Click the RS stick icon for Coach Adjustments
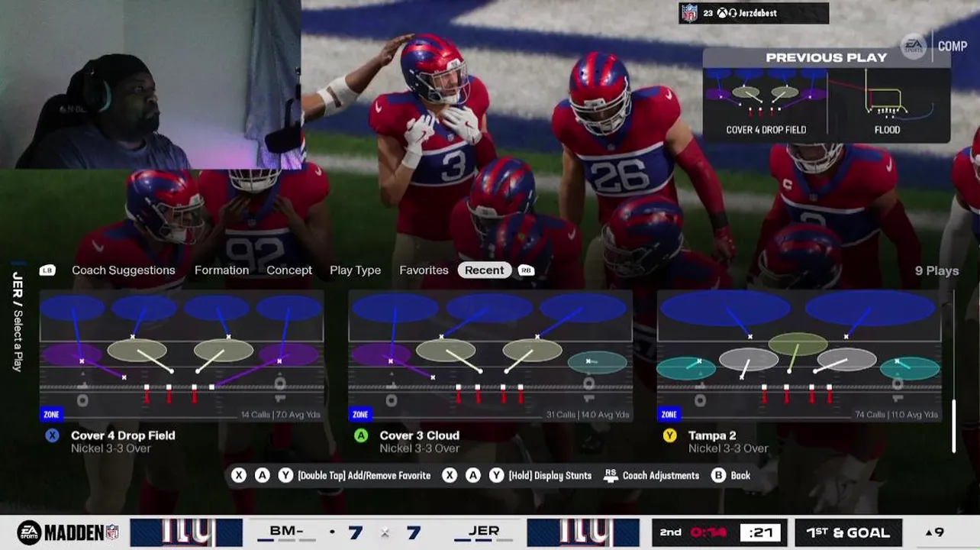Viewport: 980px width, 550px height. coord(610,475)
